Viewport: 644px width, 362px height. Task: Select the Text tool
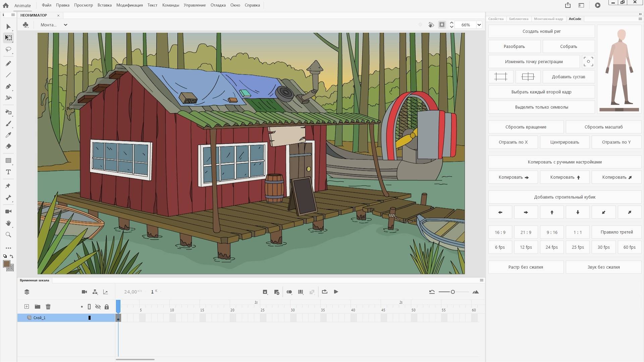[8, 172]
